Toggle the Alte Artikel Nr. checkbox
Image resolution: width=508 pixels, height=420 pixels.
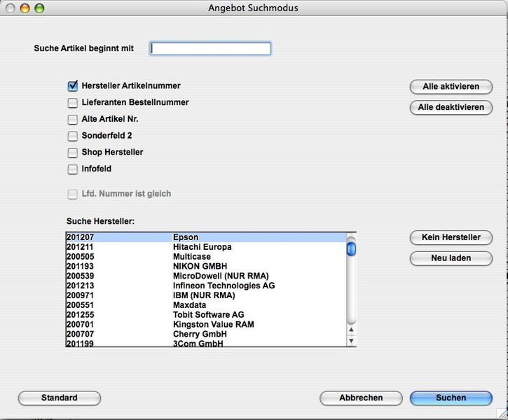click(x=72, y=119)
